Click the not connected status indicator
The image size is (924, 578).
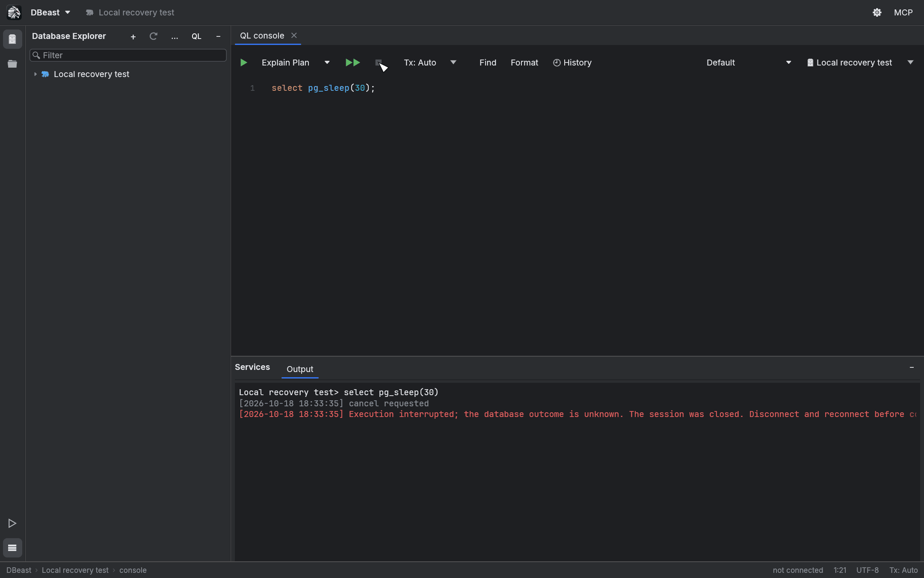[798, 570]
